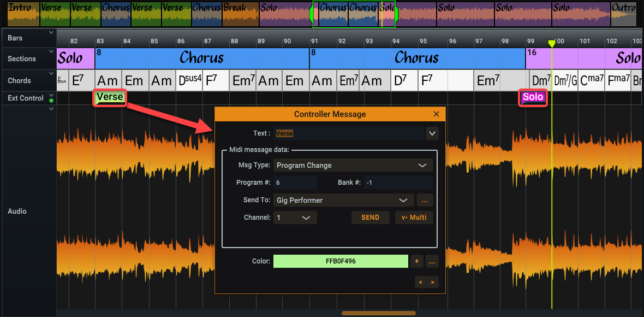Viewport: 644px width, 317px height.
Task: Collapse the Audio track chevron
Action: [x=51, y=109]
